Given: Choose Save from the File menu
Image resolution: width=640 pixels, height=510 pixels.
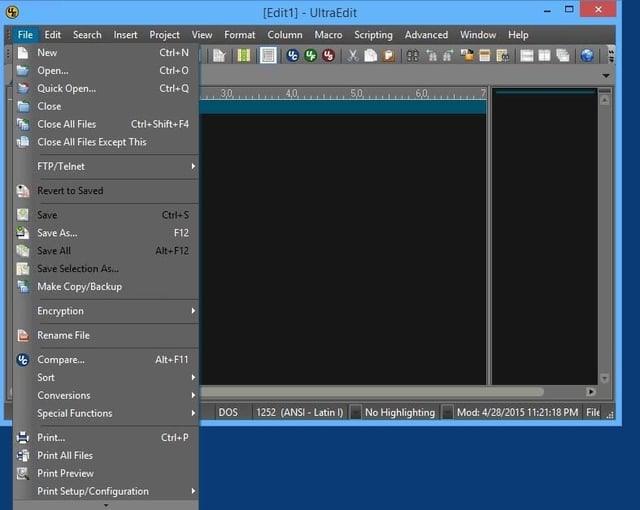Looking at the screenshot, I should point(106,215).
